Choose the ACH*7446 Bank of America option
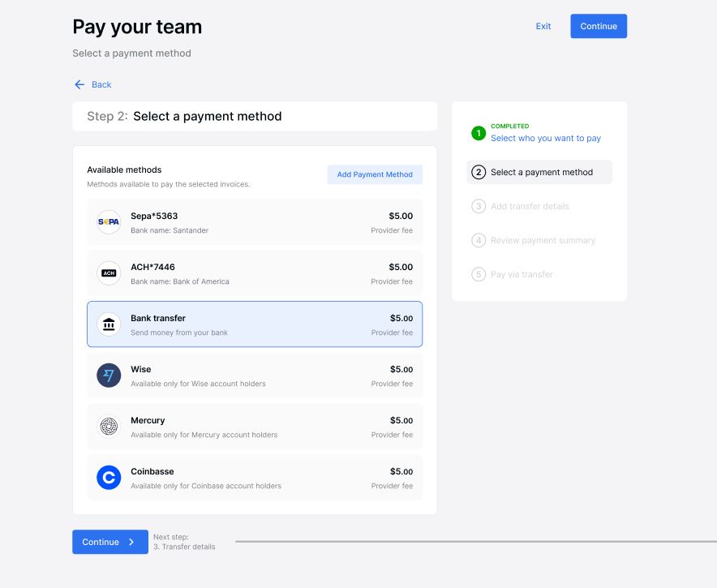This screenshot has width=717, height=588. point(255,273)
